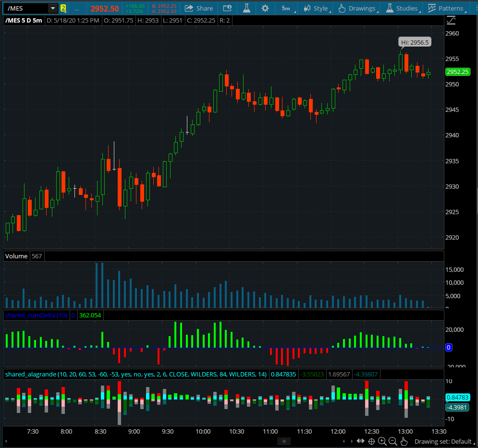This screenshot has height=448, width=478.
Task: Click the crosshair pan icon
Action: click(x=372, y=441)
